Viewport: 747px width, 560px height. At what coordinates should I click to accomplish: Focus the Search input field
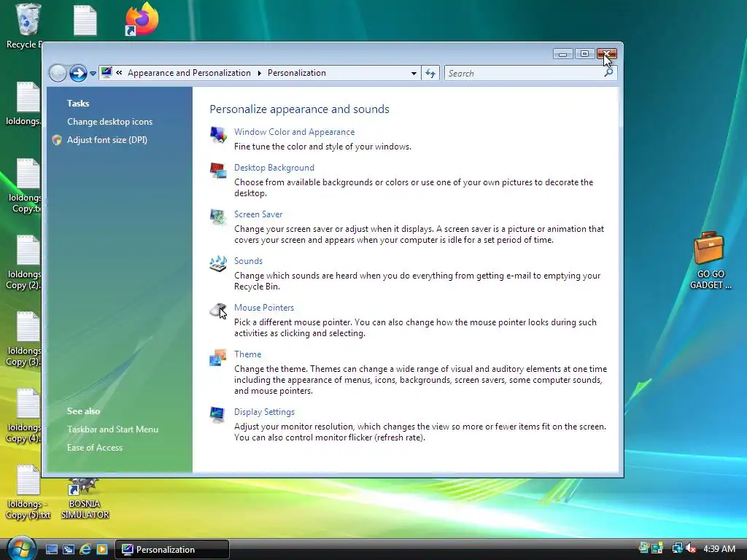tap(524, 74)
